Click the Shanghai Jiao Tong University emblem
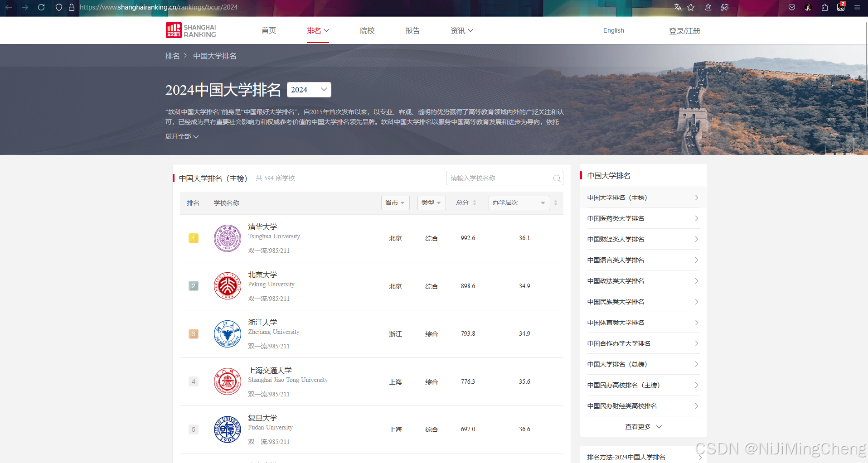Viewport: 868px width, 463px height. [227, 381]
